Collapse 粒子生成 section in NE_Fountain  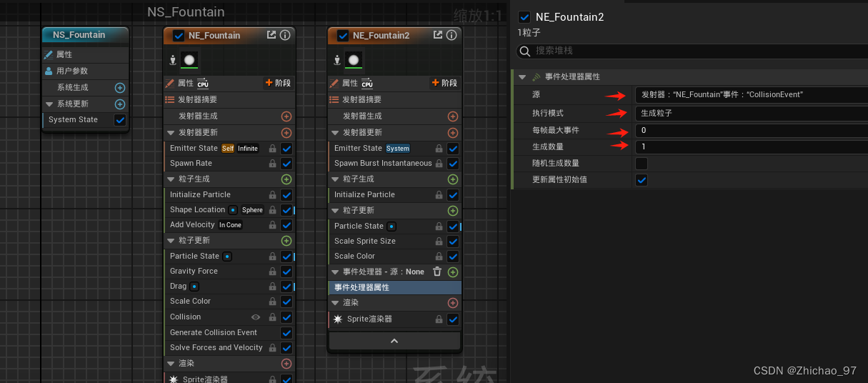171,179
